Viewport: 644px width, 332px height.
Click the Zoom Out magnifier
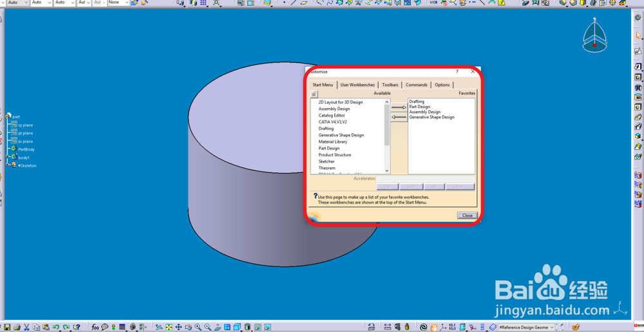(208, 327)
